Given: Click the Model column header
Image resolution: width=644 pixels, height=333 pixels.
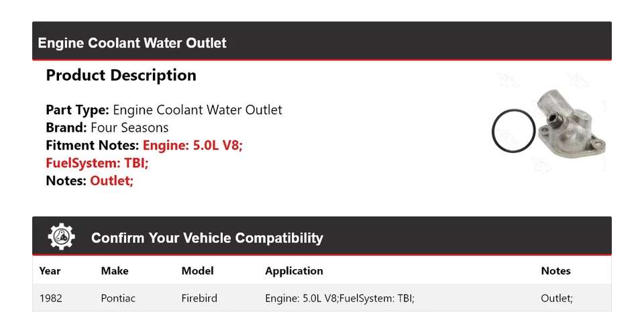Looking at the screenshot, I should coord(197,271).
